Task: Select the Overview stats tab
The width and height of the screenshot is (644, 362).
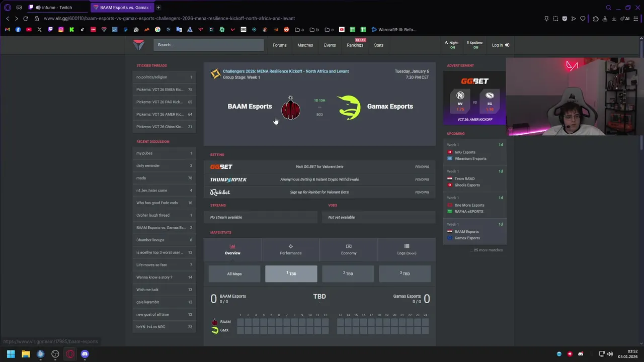Action: pyautogui.click(x=232, y=250)
